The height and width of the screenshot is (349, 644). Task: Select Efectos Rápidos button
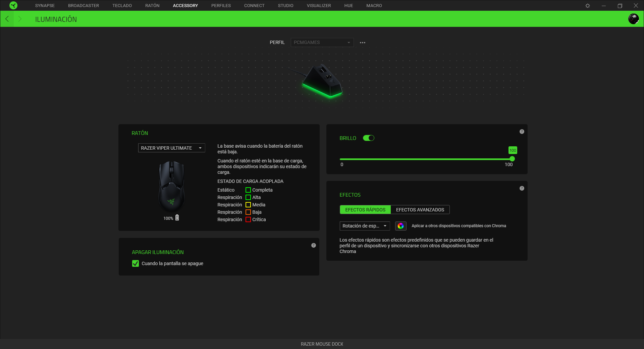(x=365, y=210)
